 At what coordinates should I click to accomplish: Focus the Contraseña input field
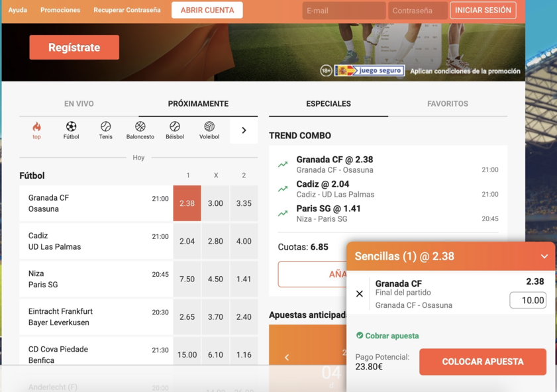pos(418,11)
